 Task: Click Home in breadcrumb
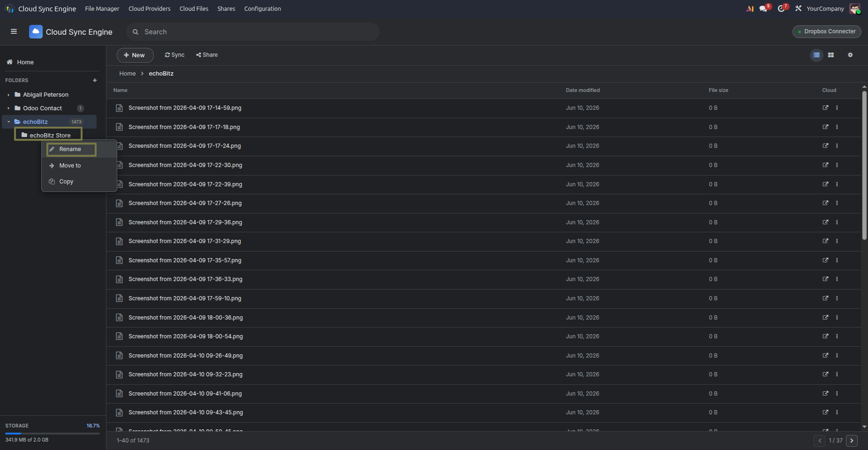pos(128,73)
